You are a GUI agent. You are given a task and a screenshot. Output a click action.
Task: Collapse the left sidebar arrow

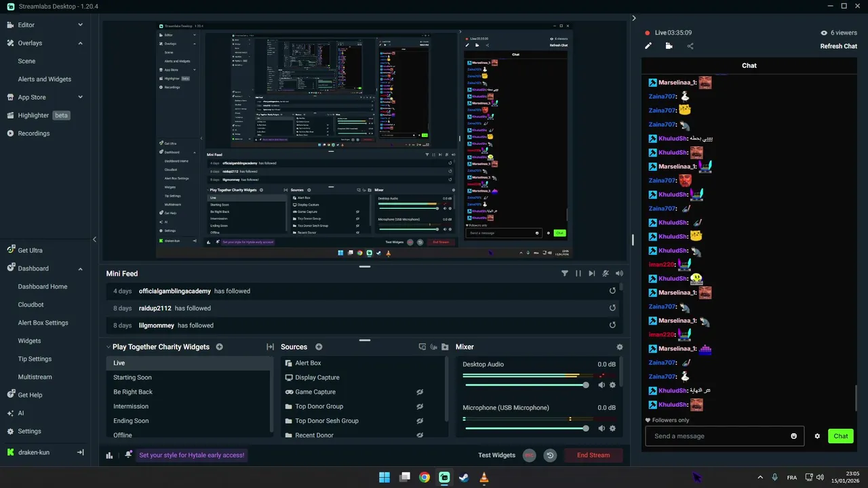tap(94, 239)
